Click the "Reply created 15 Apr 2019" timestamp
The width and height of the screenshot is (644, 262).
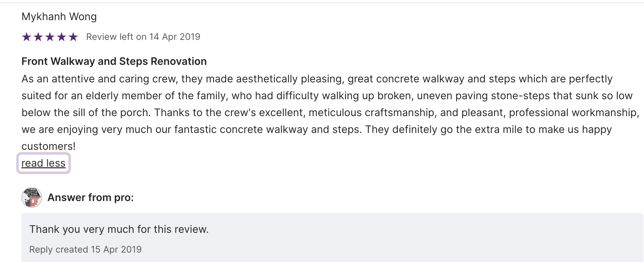(85, 249)
